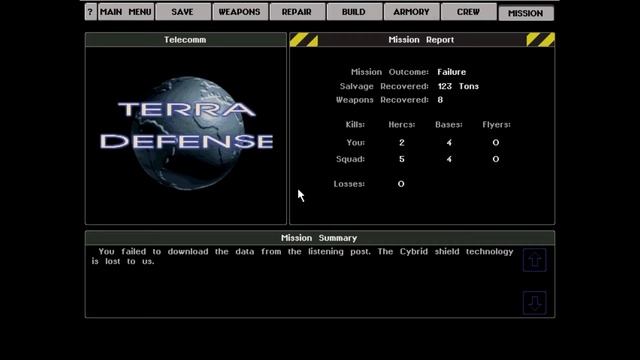Click the Losses label
The height and width of the screenshot is (360, 640).
pyautogui.click(x=349, y=184)
